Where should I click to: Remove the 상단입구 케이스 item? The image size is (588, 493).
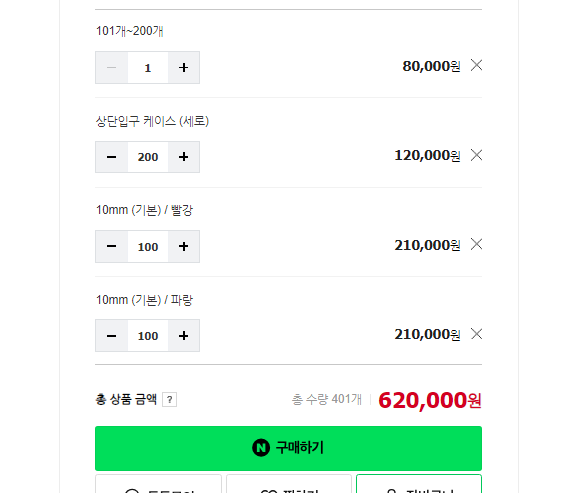coord(476,154)
